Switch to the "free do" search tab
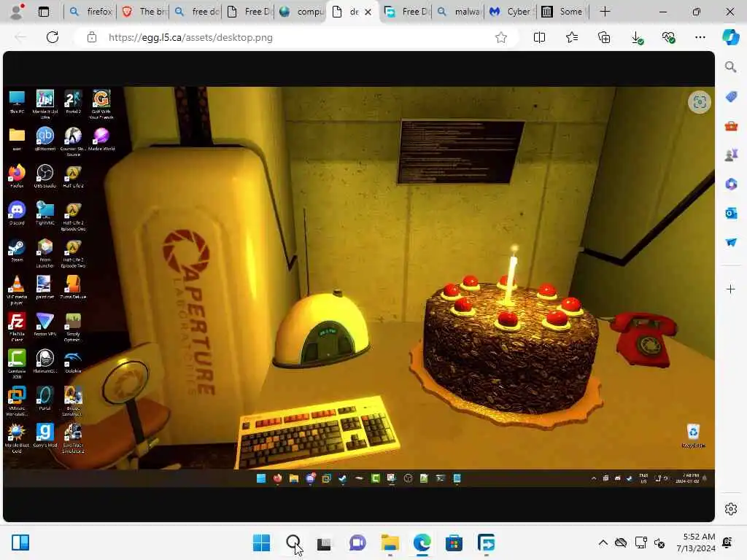The image size is (747, 560). click(196, 12)
